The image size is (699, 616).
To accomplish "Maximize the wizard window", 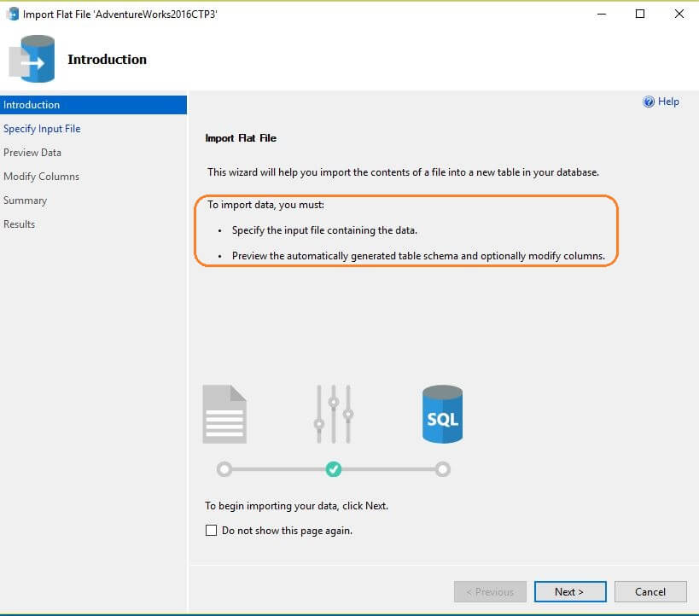I will click(640, 14).
